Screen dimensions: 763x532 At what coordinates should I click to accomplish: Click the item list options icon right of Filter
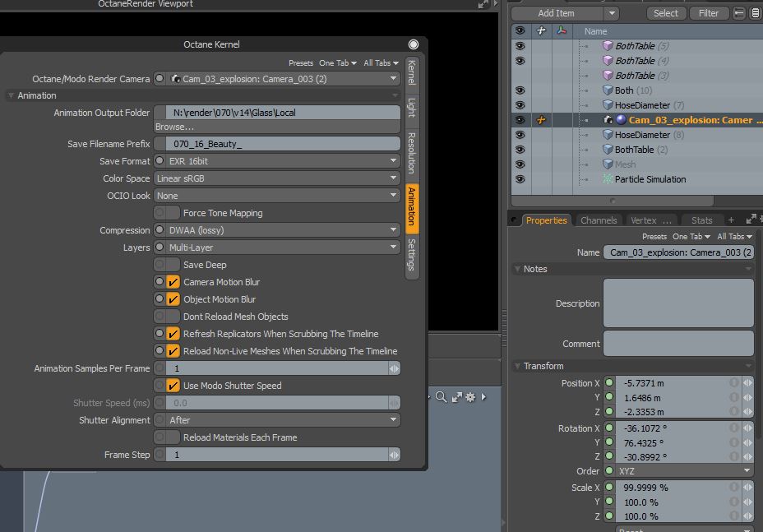756,13
